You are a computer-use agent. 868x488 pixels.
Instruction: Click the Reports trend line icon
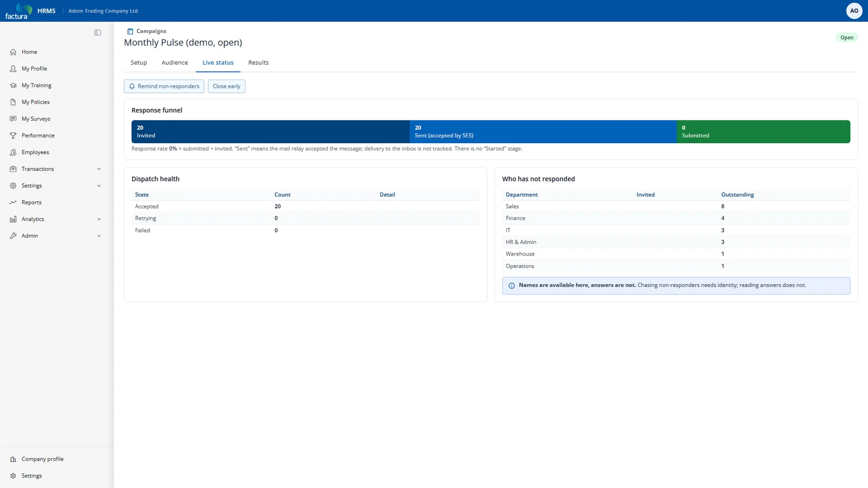(13, 202)
